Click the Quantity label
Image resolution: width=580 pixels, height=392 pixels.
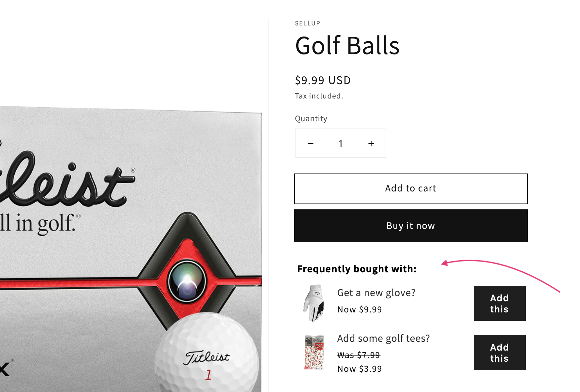point(311,119)
